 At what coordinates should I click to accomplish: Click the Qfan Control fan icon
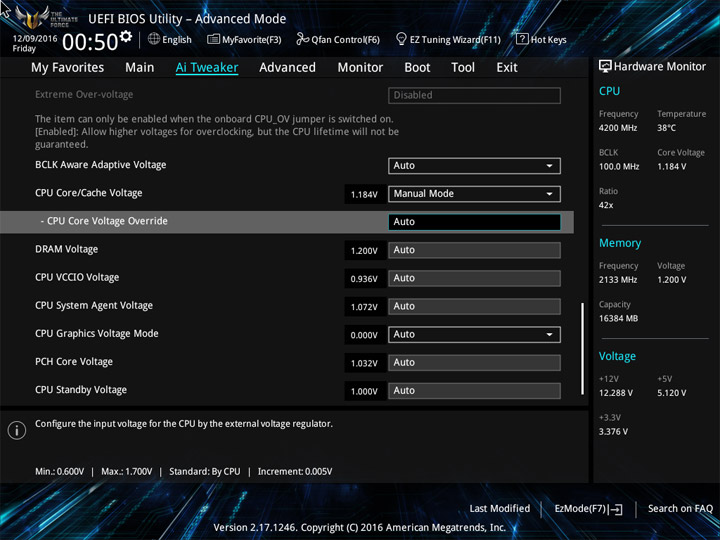pyautogui.click(x=303, y=39)
